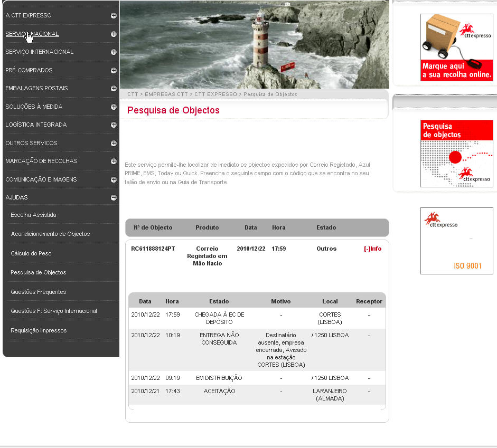Click the 'Outros' status text
Viewport: 497px width, 448px height.
tap(326, 249)
